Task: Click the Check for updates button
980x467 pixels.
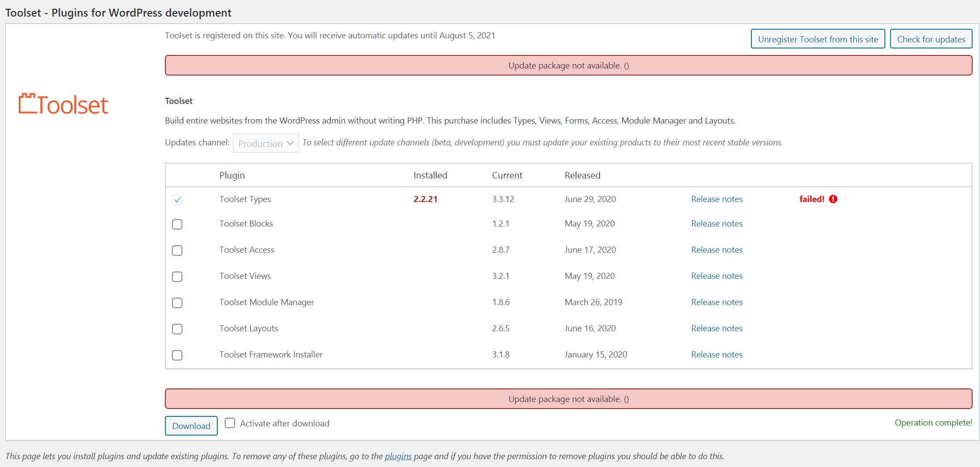Action: click(931, 39)
